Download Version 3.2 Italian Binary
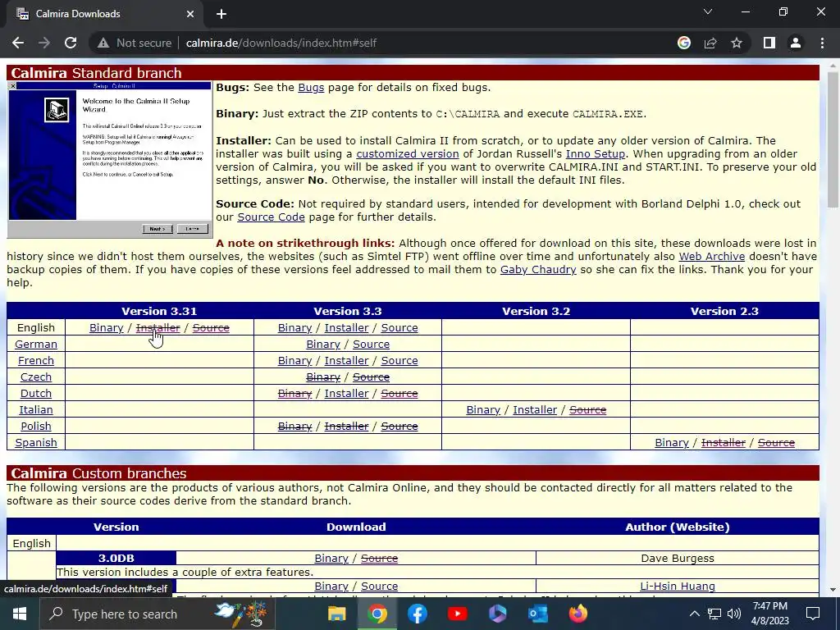This screenshot has height=630, width=840. click(483, 410)
